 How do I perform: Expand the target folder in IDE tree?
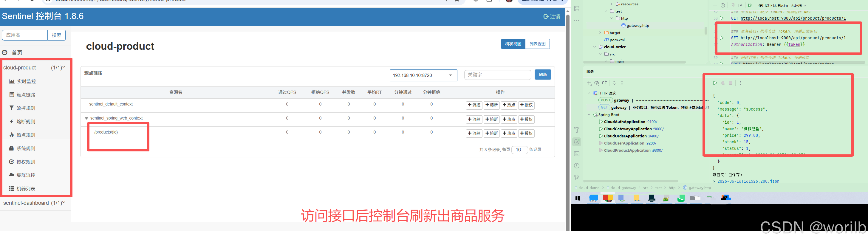click(600, 33)
